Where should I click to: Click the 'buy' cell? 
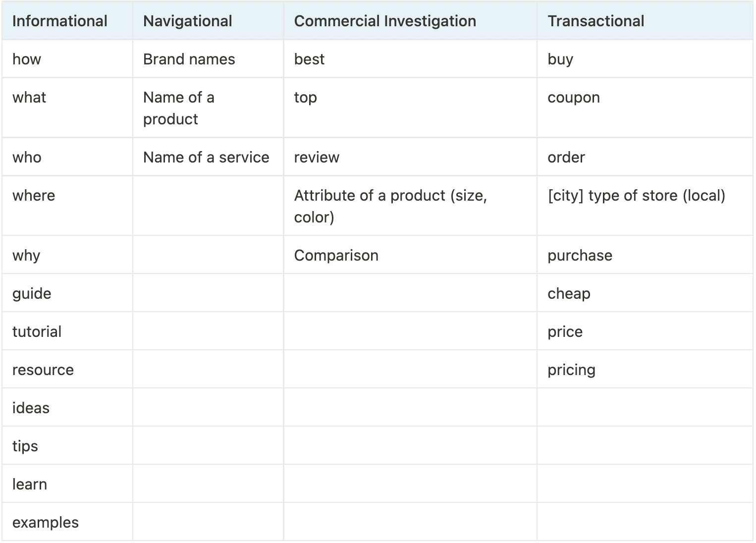pyautogui.click(x=645, y=59)
